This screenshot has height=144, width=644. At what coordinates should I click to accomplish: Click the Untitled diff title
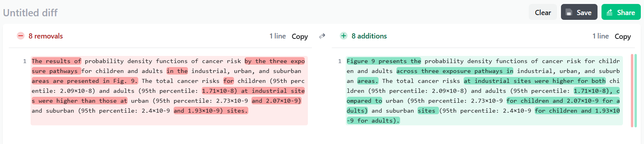pyautogui.click(x=30, y=13)
